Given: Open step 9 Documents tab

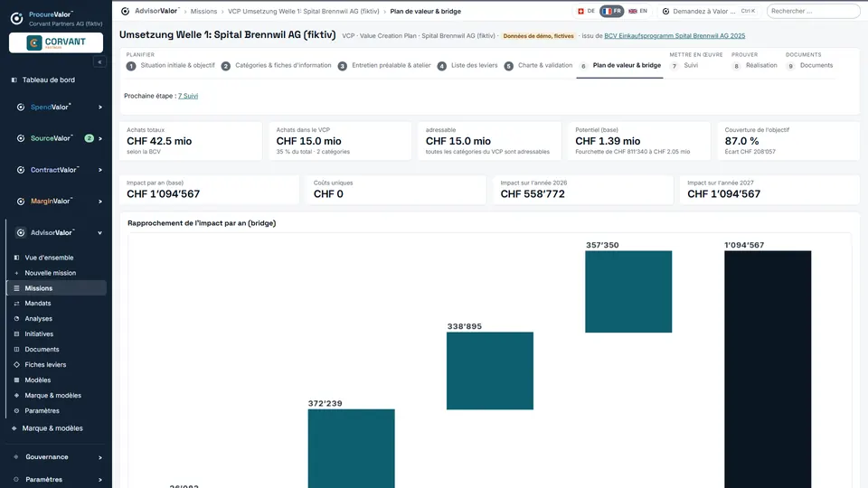Looking at the screenshot, I should point(809,65).
